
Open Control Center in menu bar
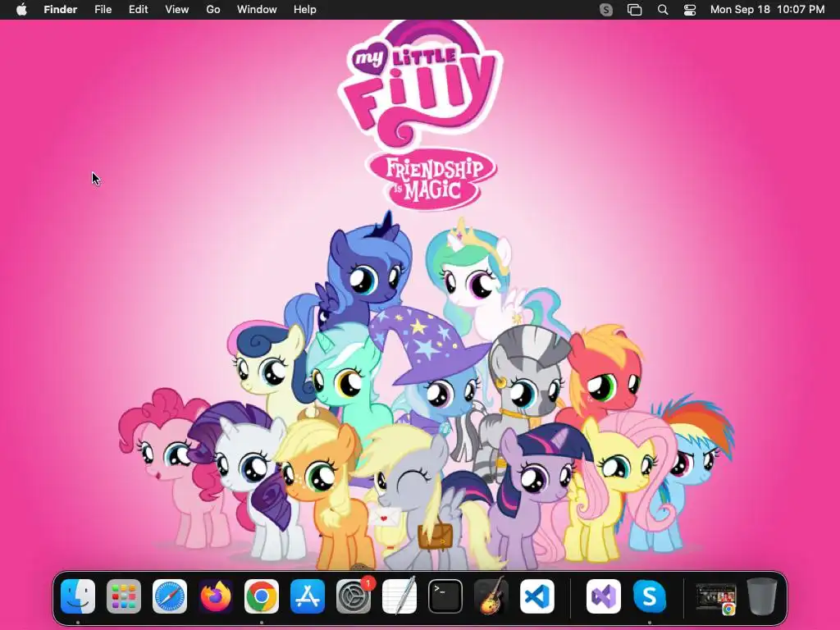690,10
